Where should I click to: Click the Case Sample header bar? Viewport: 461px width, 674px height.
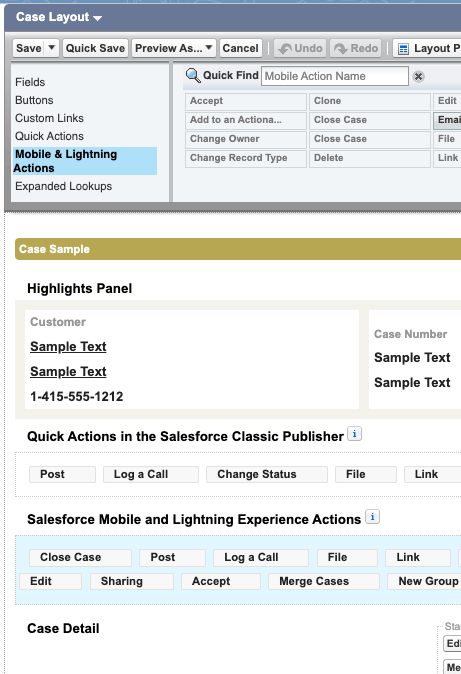coord(238,249)
